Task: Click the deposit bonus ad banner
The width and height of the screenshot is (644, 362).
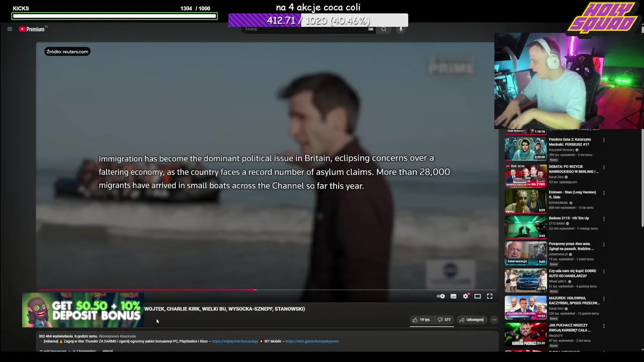Action: (x=83, y=310)
